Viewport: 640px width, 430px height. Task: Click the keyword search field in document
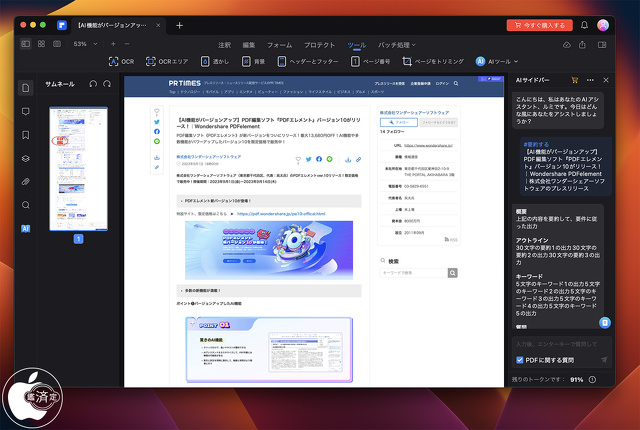[413, 273]
